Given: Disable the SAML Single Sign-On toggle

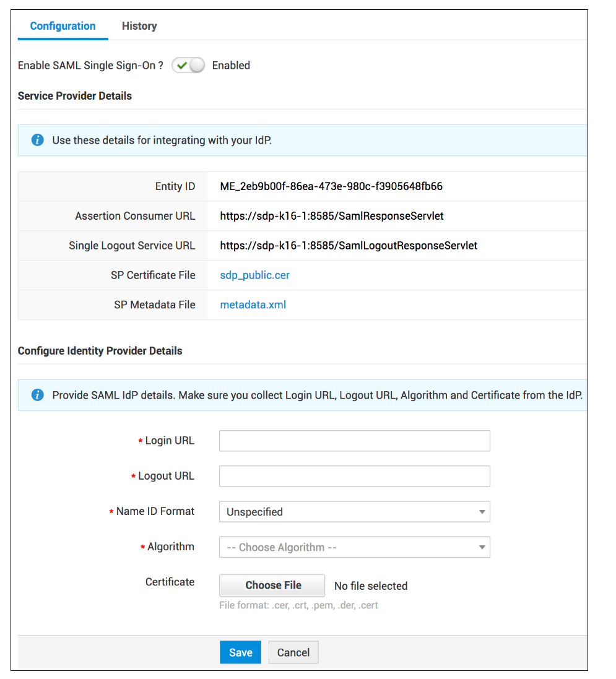Looking at the screenshot, I should point(188,66).
